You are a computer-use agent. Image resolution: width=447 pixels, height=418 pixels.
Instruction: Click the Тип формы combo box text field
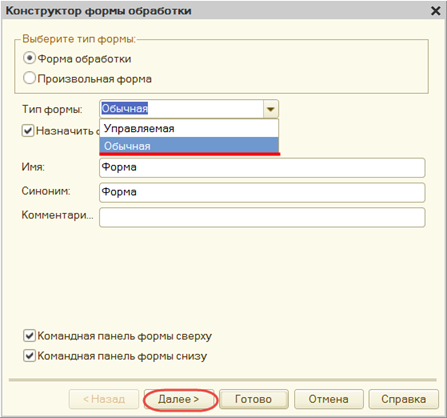click(182, 109)
